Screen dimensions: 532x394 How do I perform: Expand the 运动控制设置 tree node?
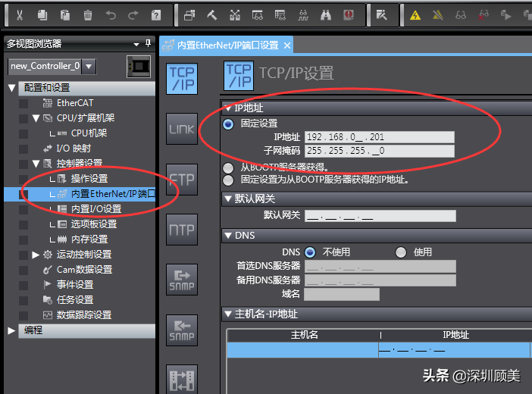pyautogui.click(x=36, y=255)
